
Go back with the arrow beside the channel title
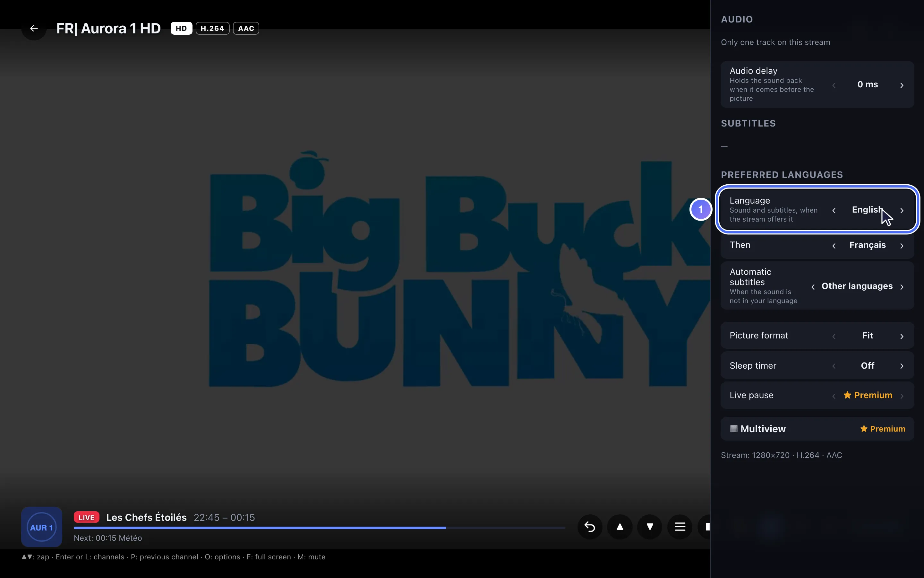click(x=34, y=28)
